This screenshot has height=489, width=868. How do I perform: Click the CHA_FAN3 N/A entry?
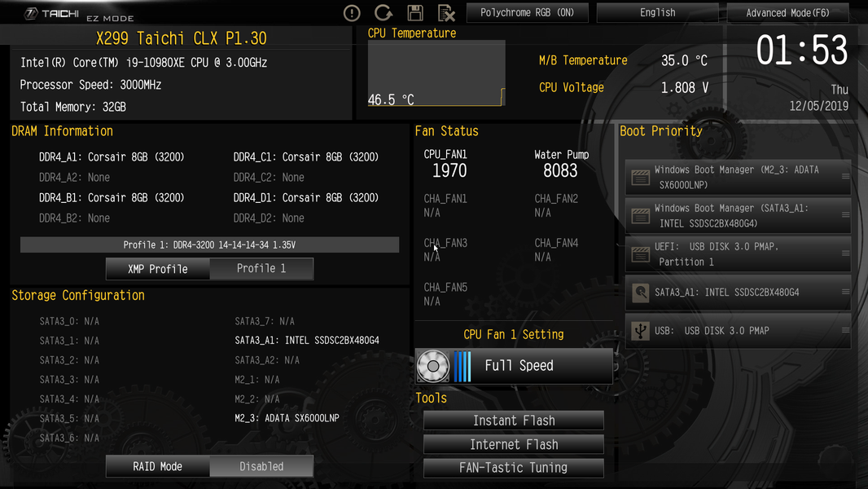445,249
